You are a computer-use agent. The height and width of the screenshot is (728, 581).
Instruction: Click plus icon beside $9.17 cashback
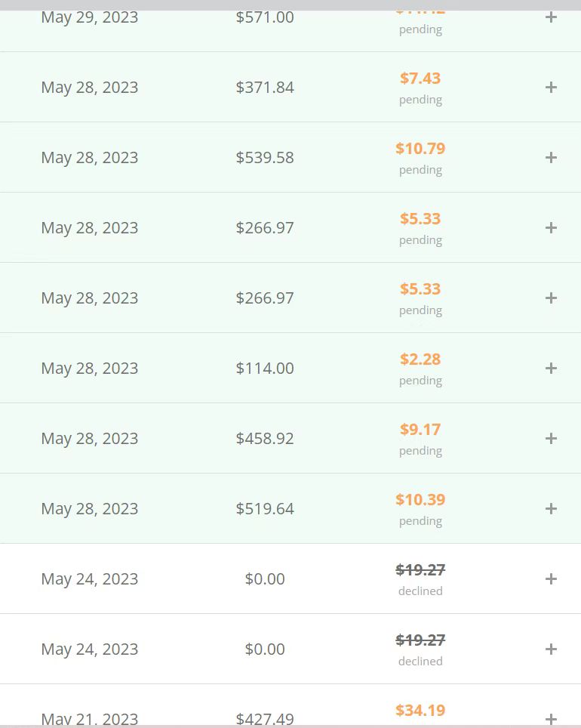click(551, 439)
